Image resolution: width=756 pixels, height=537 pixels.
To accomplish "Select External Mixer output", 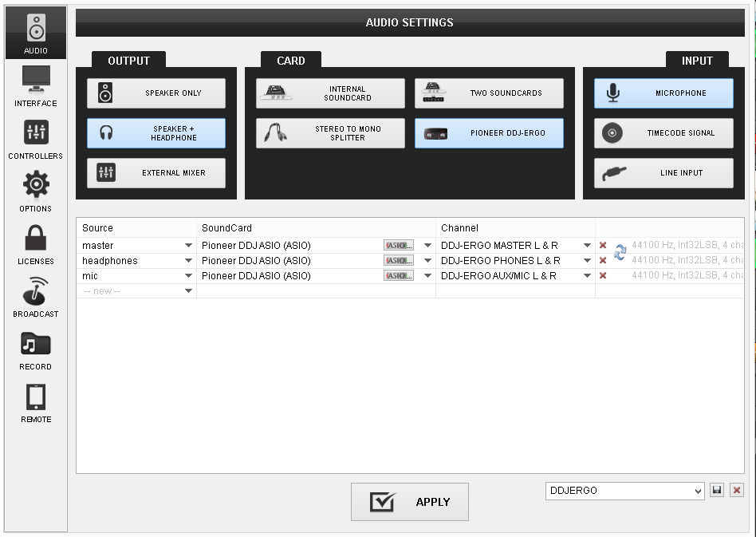I will pyautogui.click(x=156, y=172).
